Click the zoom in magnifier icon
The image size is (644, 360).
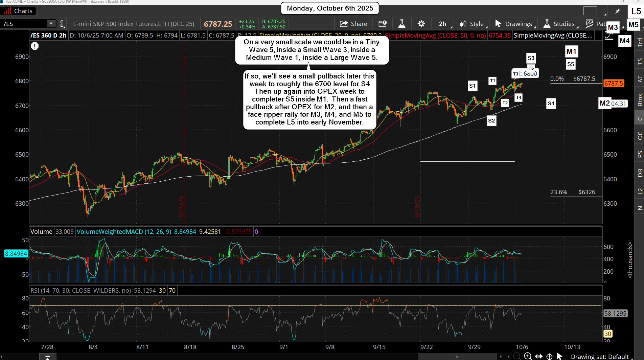528,356
